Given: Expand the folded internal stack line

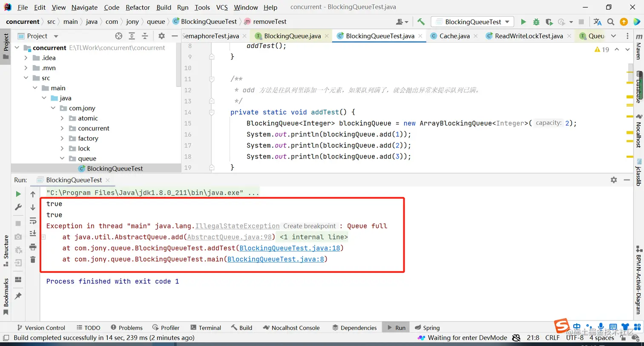Looking at the screenshot, I should (43, 237).
